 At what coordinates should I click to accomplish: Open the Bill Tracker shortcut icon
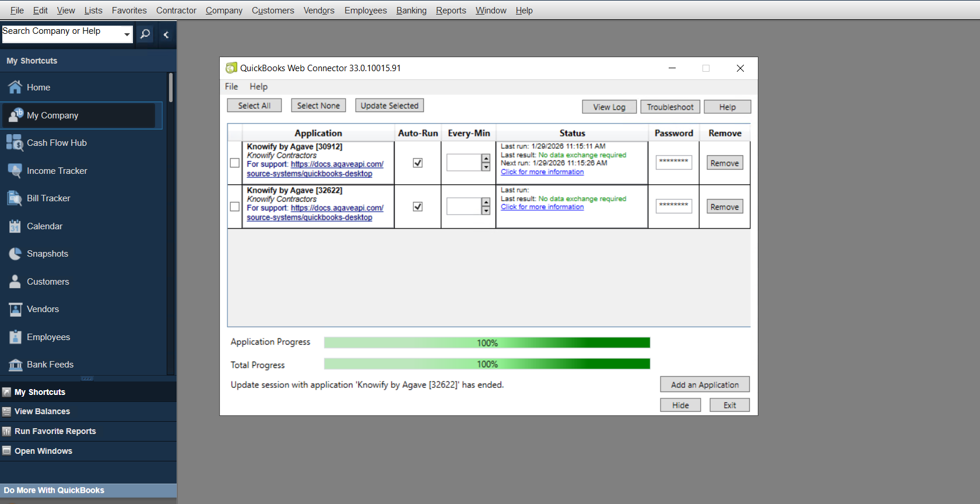(15, 198)
